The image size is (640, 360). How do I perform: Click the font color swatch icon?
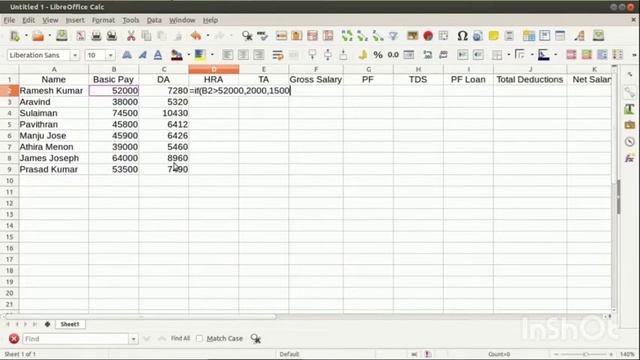click(x=176, y=55)
